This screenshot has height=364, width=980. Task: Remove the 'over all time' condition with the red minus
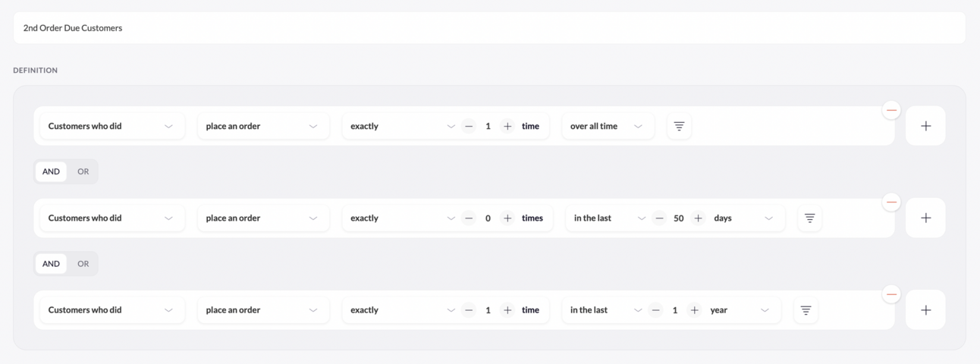[x=891, y=110]
